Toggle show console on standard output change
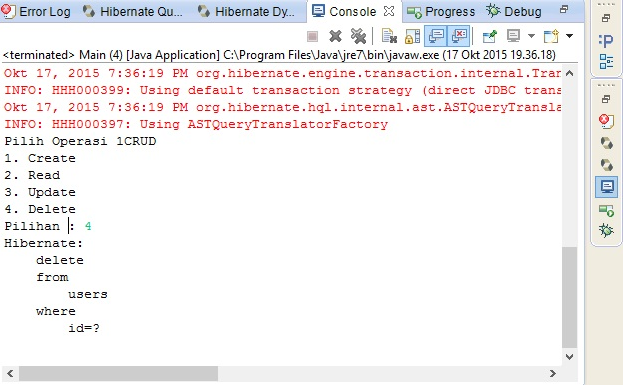Screen dimensions: 623x385 436,36
